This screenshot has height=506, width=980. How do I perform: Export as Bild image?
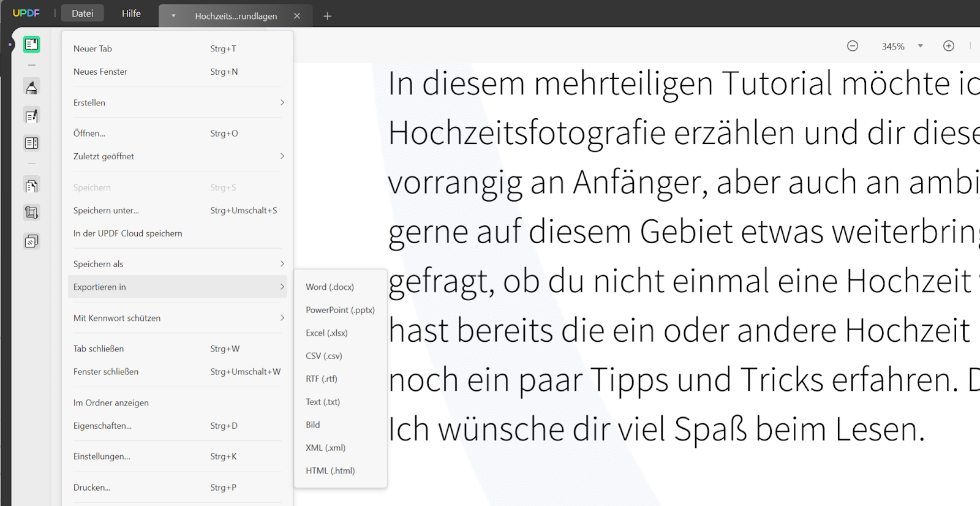click(x=341, y=425)
